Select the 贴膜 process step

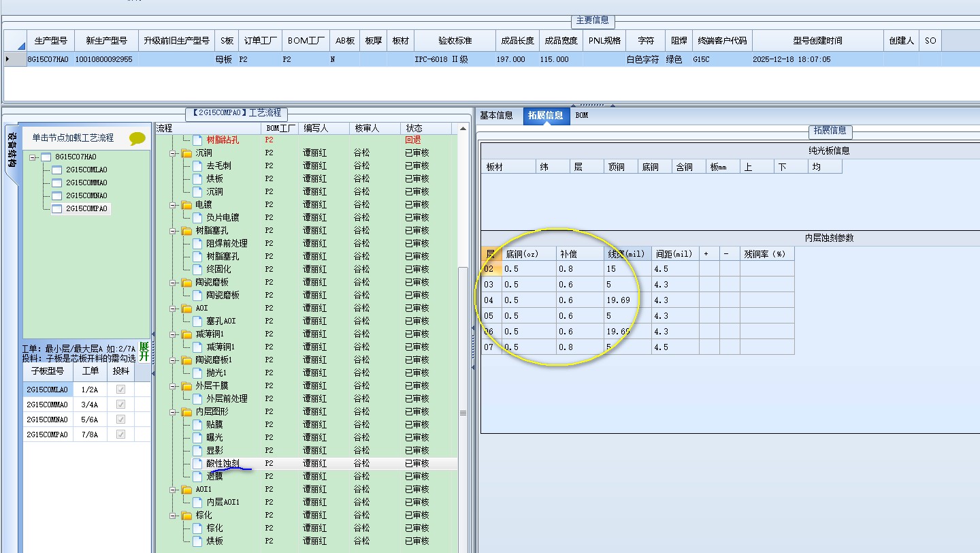tap(214, 424)
